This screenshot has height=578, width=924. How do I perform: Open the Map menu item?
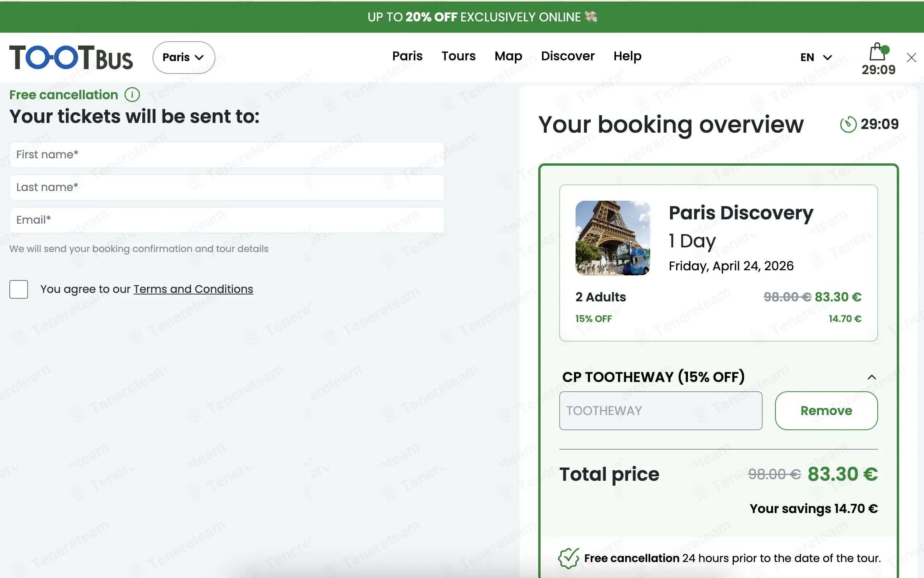508,56
